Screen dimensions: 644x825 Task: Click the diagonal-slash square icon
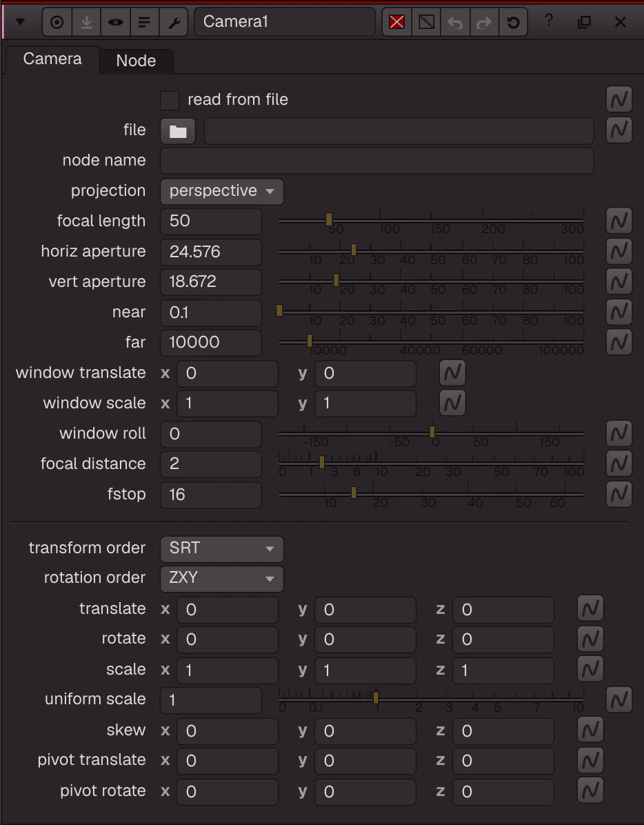[x=426, y=22]
